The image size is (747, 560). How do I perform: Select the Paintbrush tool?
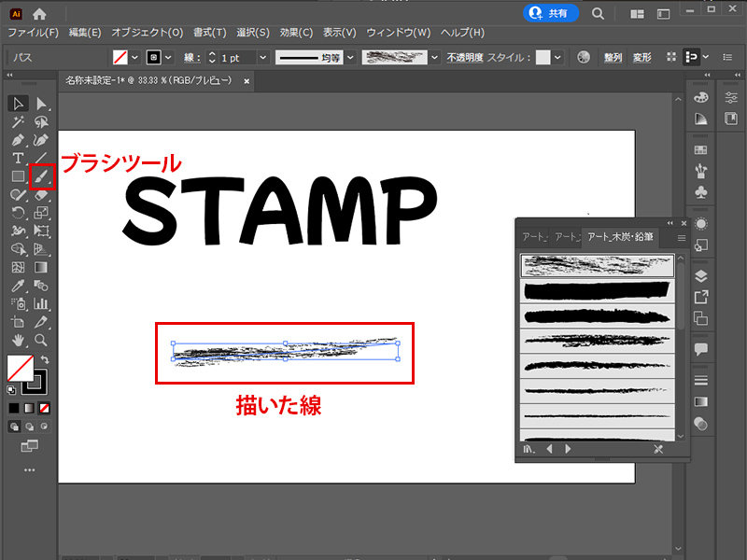[x=40, y=177]
